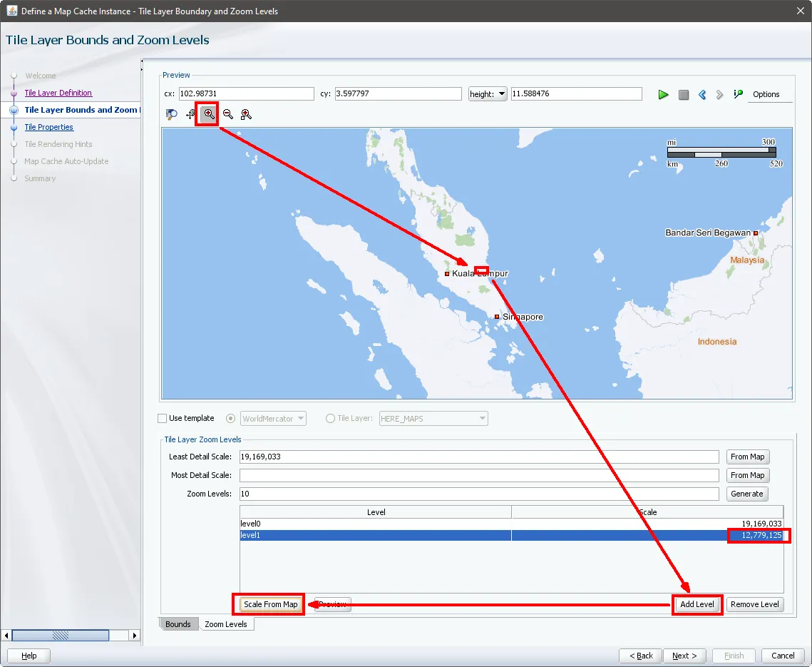The width and height of the screenshot is (812, 667).
Task: Switch to the Bounds tab
Action: 178,624
